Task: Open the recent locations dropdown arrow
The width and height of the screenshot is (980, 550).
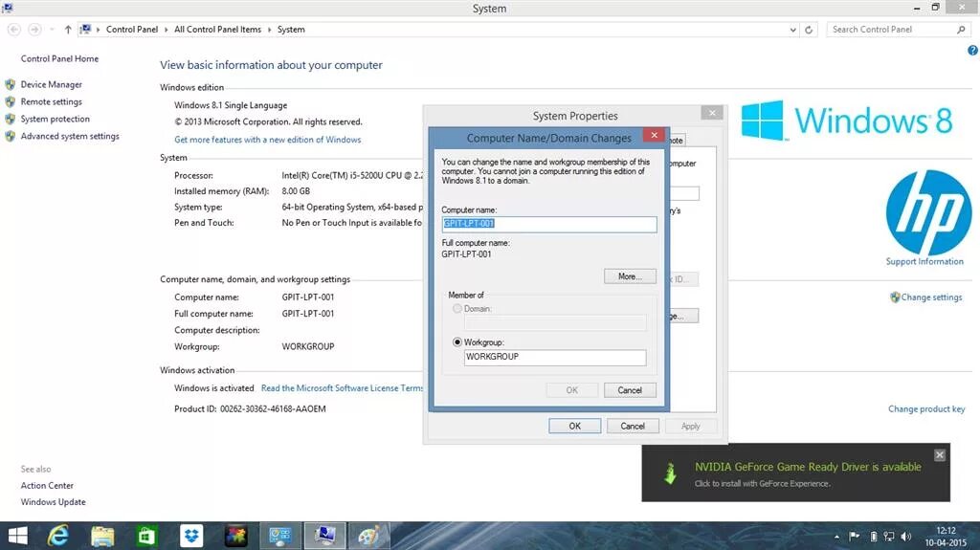Action: point(52,30)
